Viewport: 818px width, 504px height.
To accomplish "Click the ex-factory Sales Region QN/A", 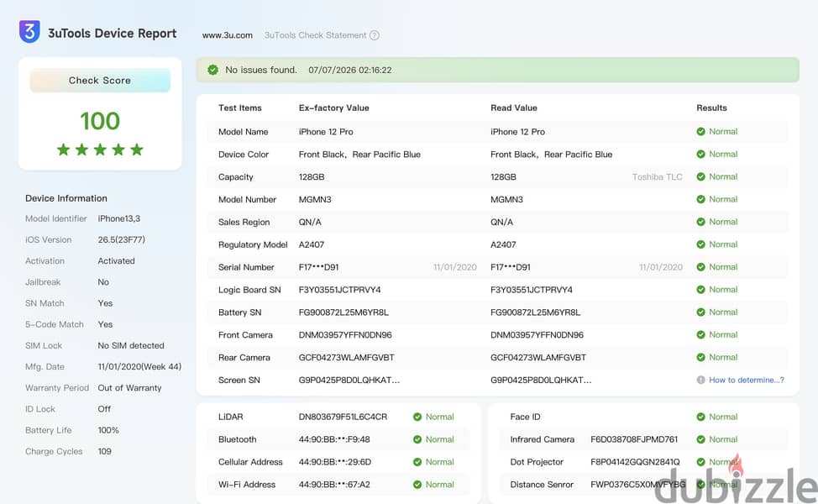I will tap(309, 223).
